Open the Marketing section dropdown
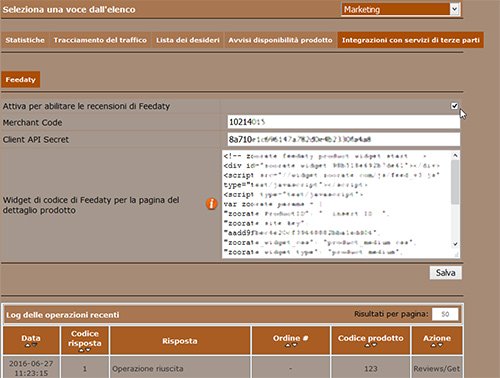Viewport: 500px width, 378px height. point(401,9)
